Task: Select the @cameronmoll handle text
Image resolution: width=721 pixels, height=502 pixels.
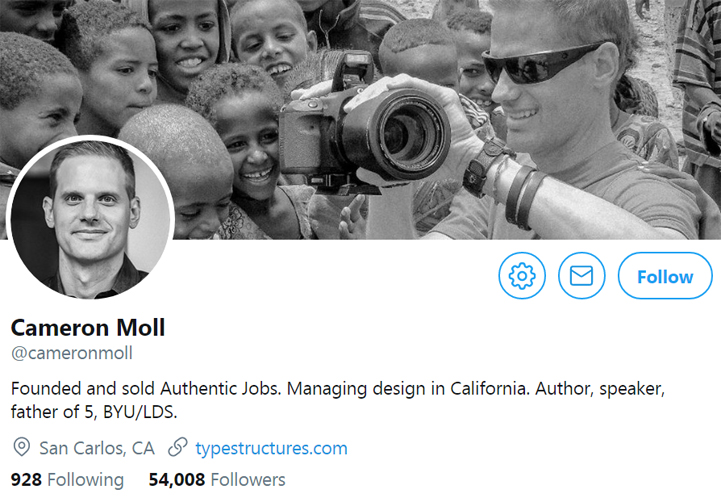Action: pyautogui.click(x=72, y=353)
